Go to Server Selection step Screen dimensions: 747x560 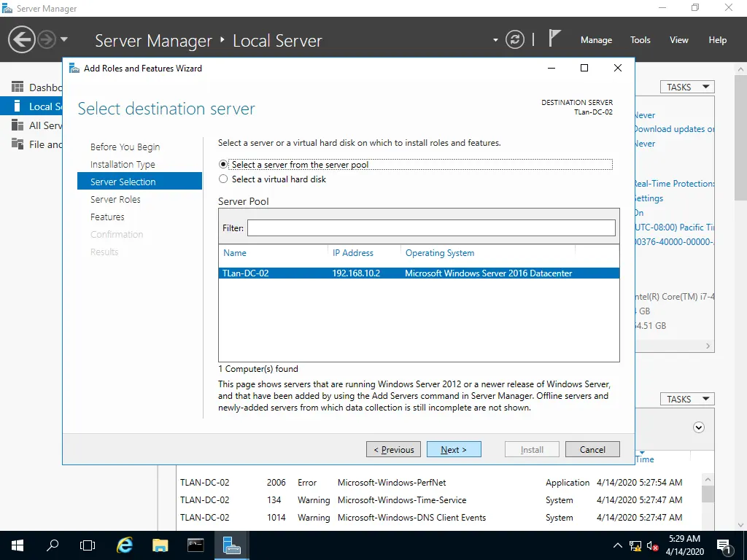[x=139, y=182]
